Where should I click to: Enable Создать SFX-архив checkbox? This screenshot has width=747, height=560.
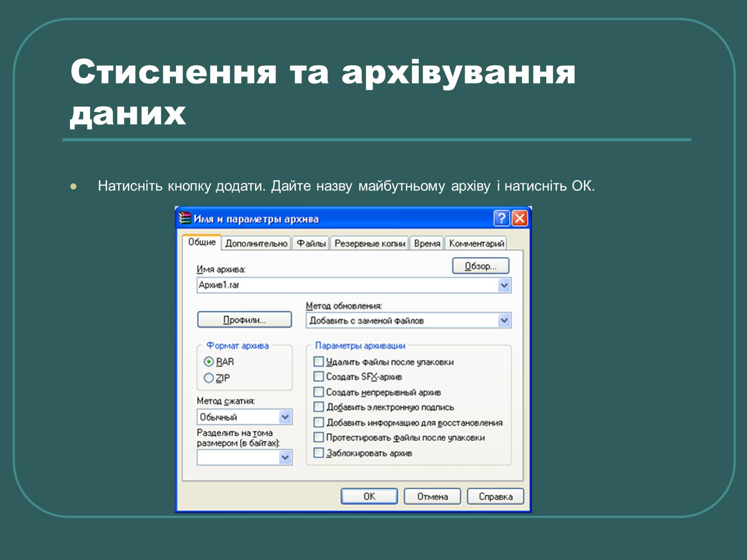[318, 377]
